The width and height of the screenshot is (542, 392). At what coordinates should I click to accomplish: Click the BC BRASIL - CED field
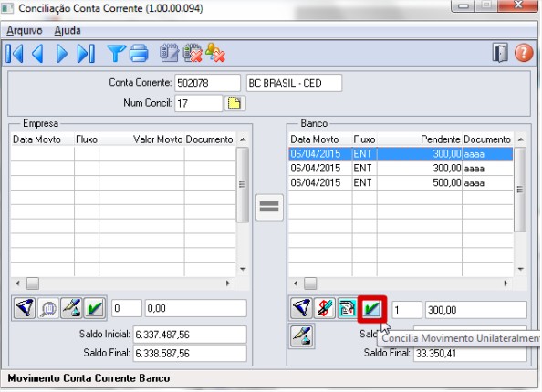click(x=294, y=83)
